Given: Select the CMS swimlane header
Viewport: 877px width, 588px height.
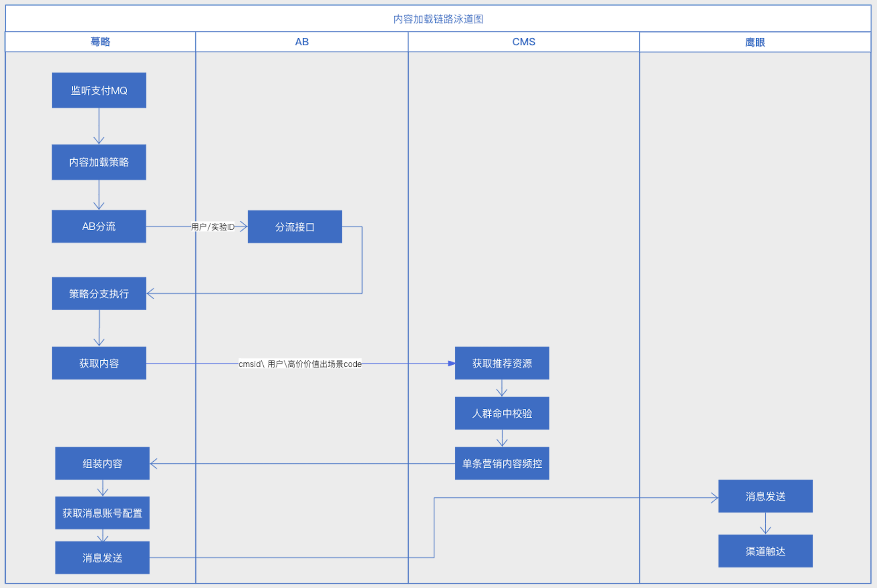Looking at the screenshot, I should [523, 42].
